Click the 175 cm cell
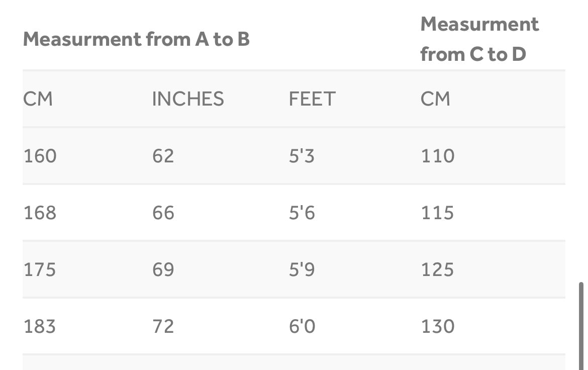 click(x=40, y=269)
